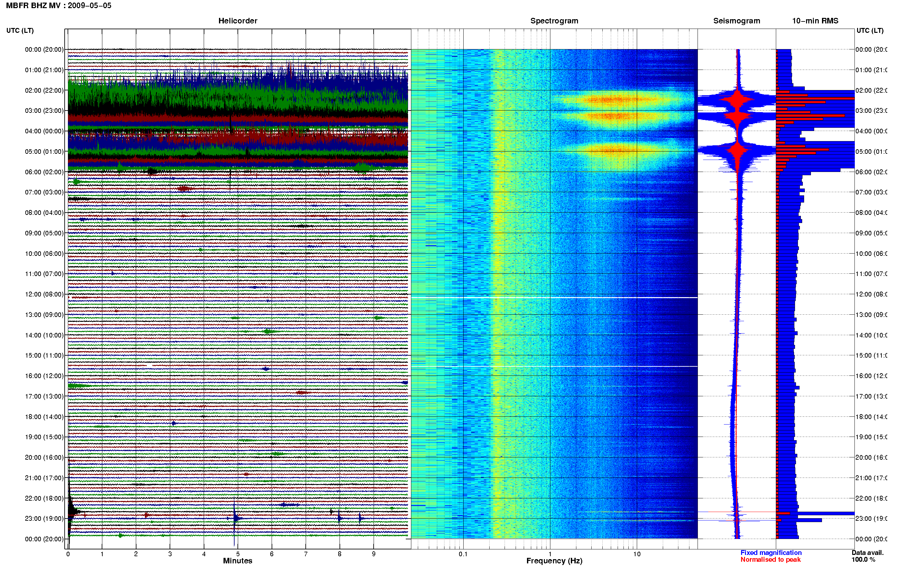Viewport: 924px width, 578px height.
Task: Click the right-side 14:00 time label
Action: (x=871, y=335)
